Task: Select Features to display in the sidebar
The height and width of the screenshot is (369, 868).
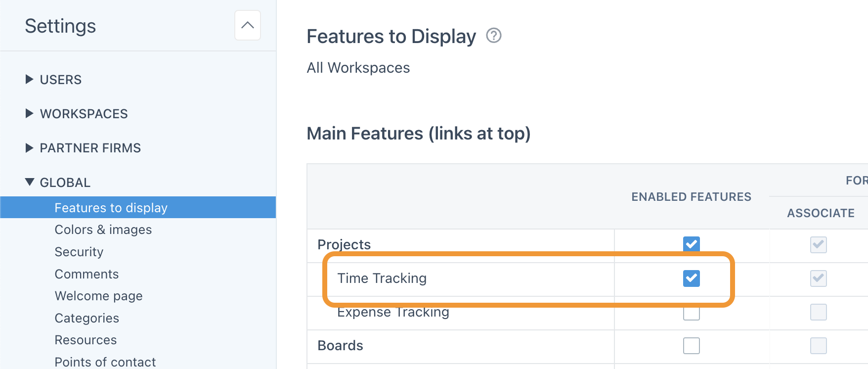Action: pos(111,207)
